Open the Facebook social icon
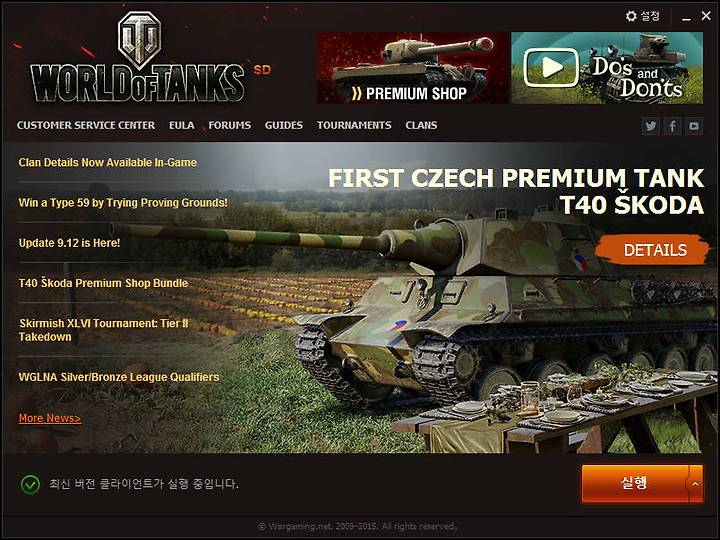The image size is (720, 540). 672,126
